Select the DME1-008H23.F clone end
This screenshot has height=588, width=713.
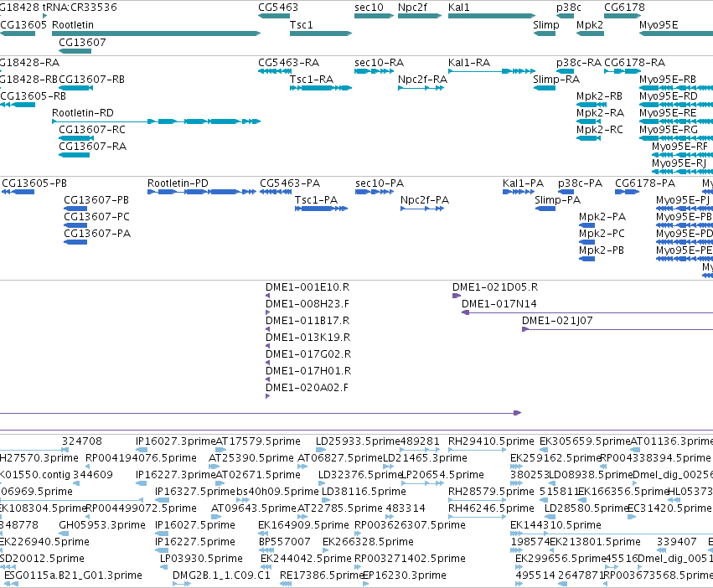click(x=267, y=312)
